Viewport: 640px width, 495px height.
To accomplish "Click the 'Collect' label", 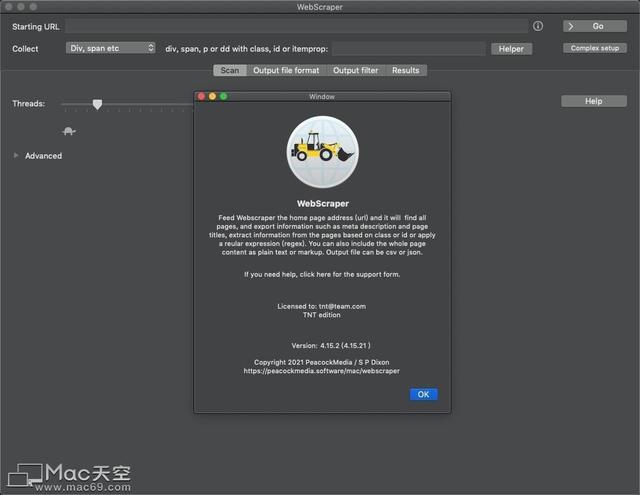I will (25, 49).
